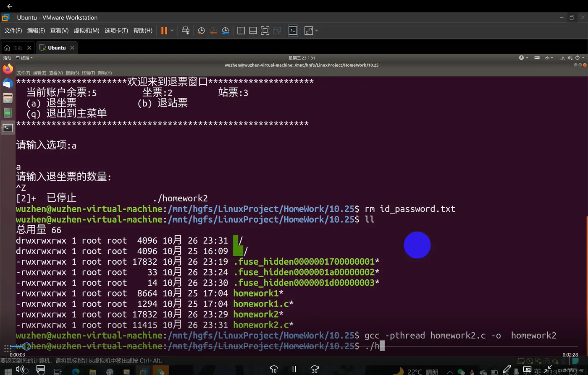
Task: Click Ubuntu 活动 activities button
Action: click(7, 58)
